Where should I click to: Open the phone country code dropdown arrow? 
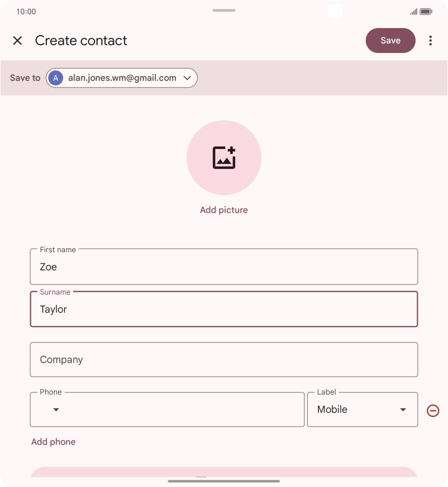(56, 410)
